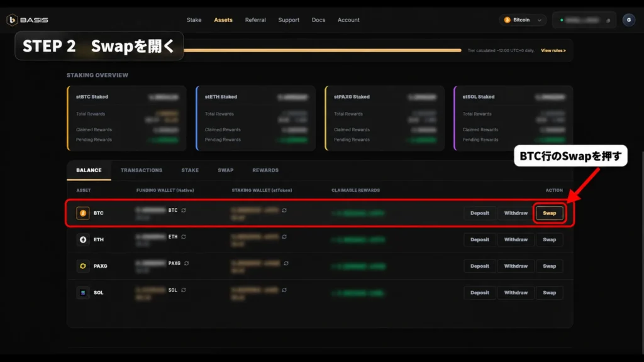Click the STAKING WALLET (stToken) column header

pyautogui.click(x=262, y=190)
